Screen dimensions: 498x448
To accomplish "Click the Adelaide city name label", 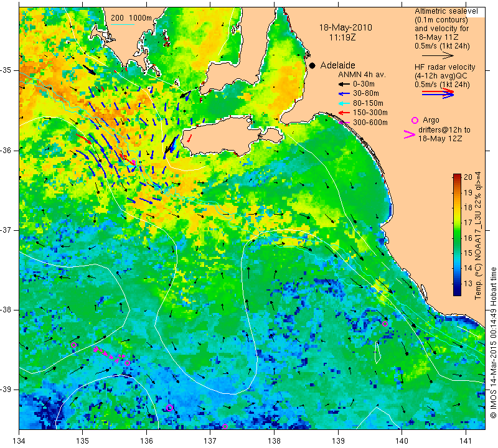I will (337, 65).
